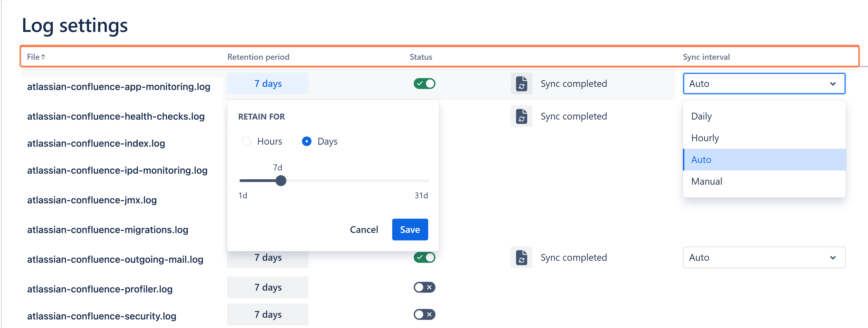Cancel the Retain For popup

(364, 230)
